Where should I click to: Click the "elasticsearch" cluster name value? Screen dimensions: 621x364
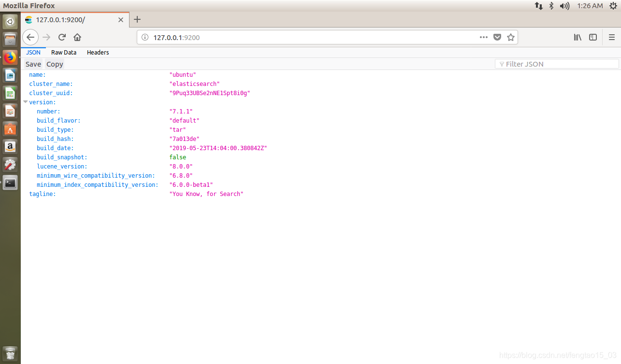pyautogui.click(x=194, y=84)
